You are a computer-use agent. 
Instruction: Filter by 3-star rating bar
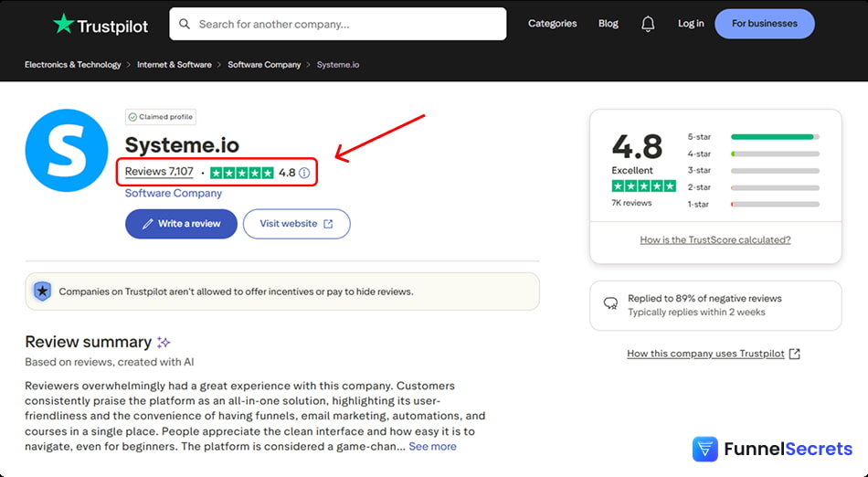point(775,171)
